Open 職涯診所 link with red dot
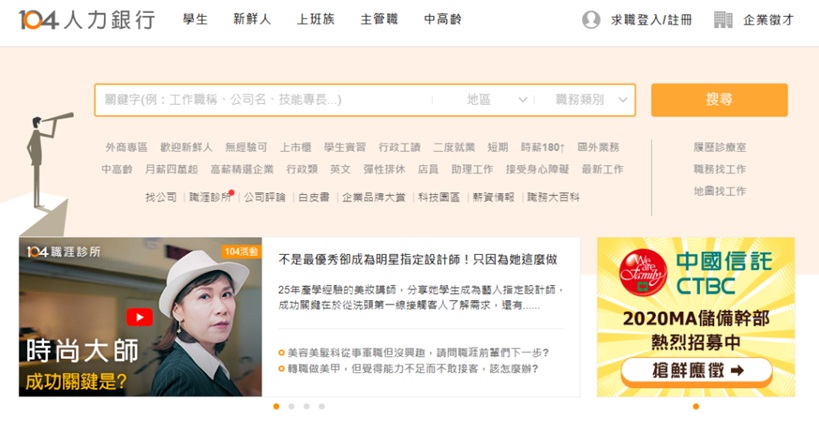 click(x=210, y=197)
